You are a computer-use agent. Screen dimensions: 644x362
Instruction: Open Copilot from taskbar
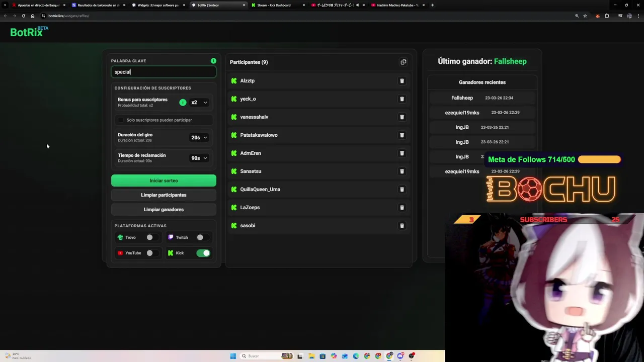click(334, 356)
